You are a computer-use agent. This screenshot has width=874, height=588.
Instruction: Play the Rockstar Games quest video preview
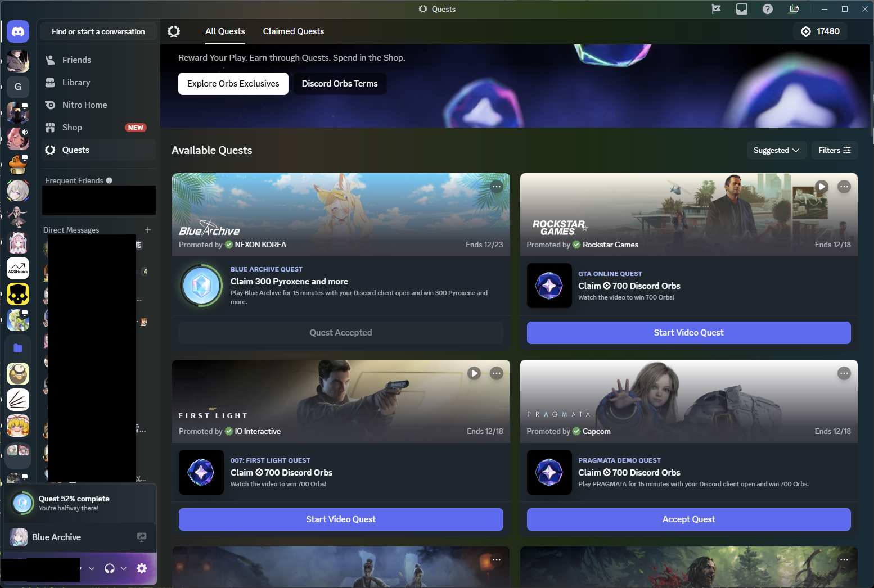(822, 187)
